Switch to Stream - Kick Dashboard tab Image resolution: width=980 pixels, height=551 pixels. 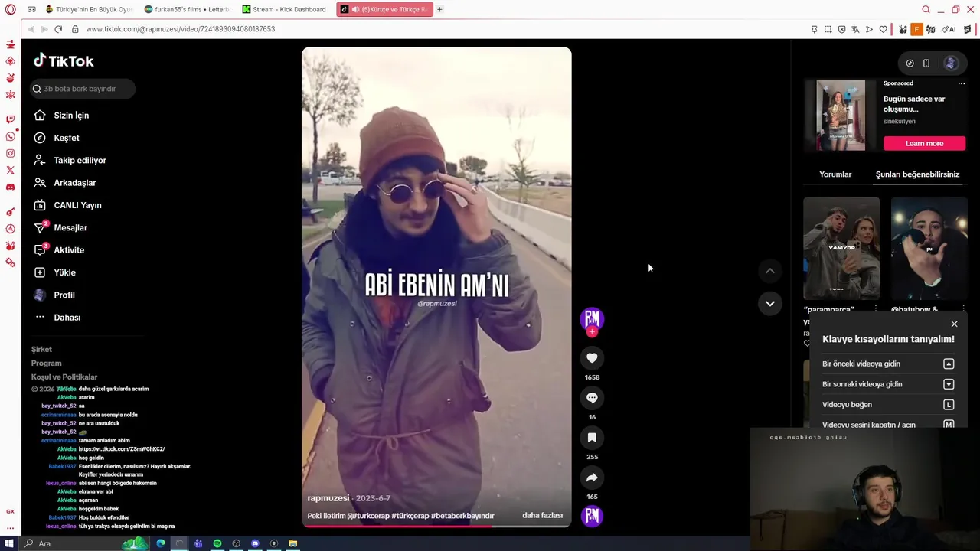[x=285, y=9]
